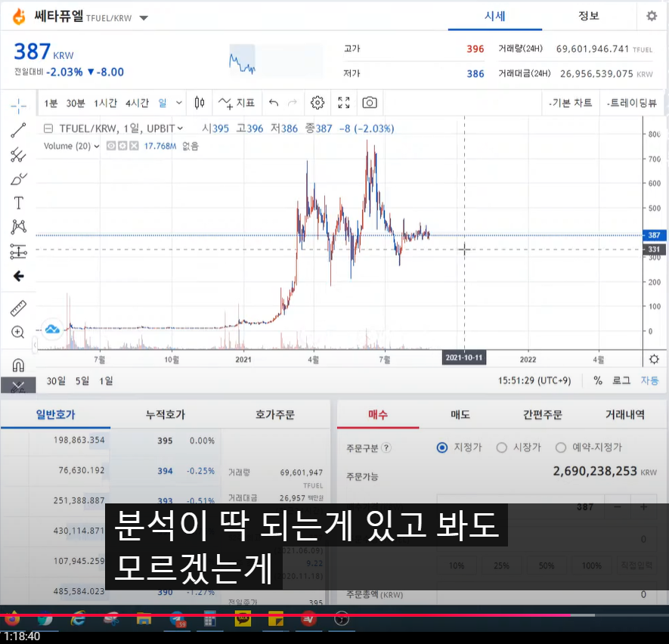Select the brush drawing tool
Screen dimensions: 669x644
[18, 179]
